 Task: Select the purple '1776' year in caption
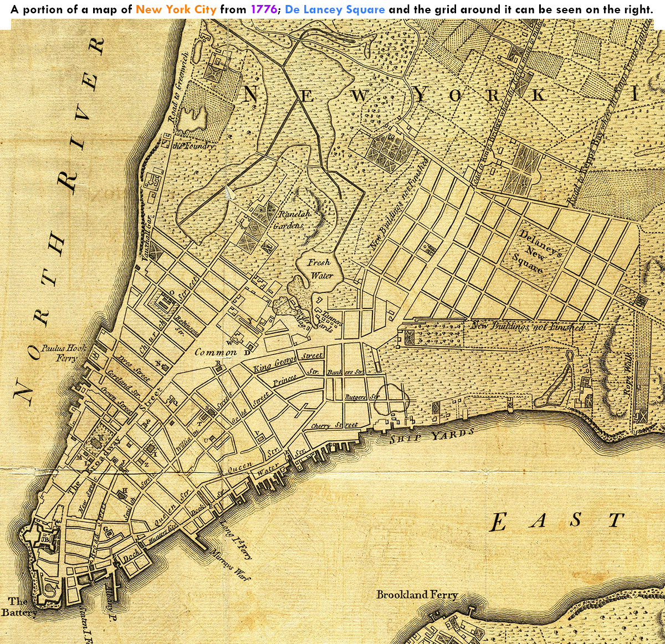click(264, 10)
